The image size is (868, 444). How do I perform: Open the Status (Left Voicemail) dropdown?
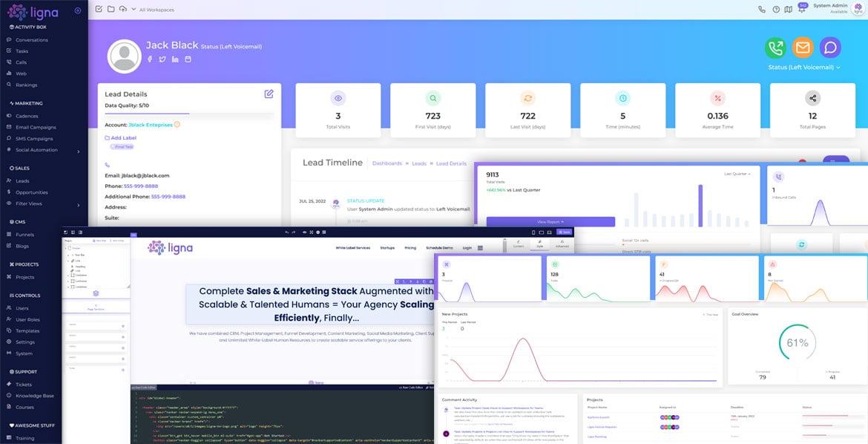pos(804,67)
